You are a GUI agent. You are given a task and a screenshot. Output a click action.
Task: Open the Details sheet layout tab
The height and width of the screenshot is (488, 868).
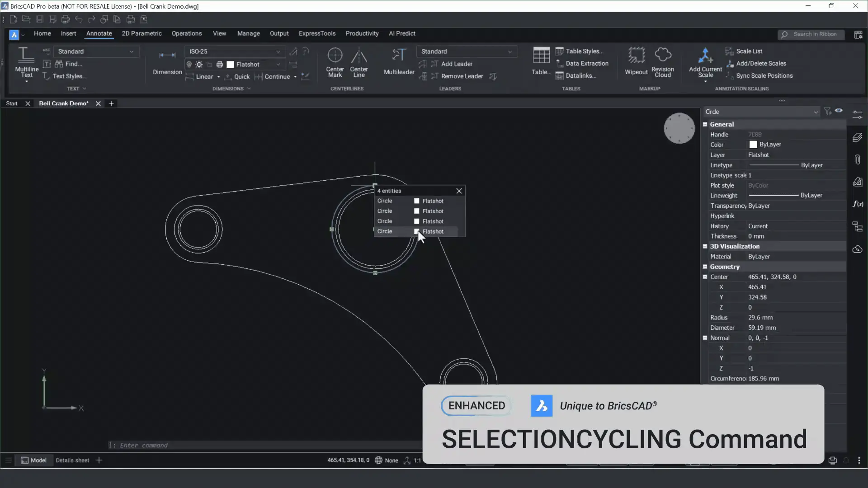click(72, 460)
